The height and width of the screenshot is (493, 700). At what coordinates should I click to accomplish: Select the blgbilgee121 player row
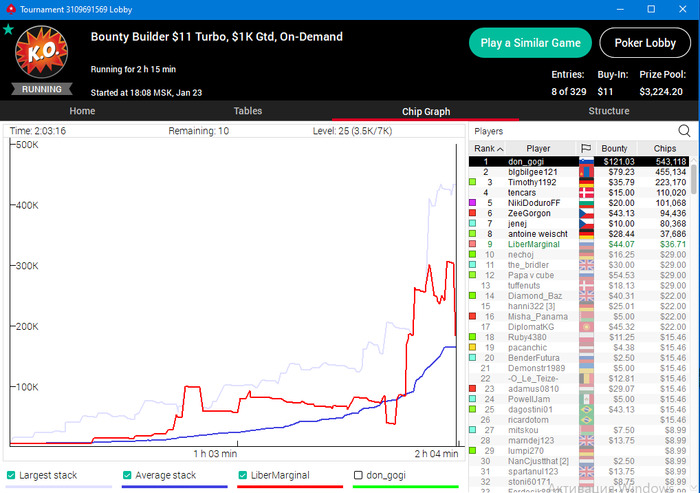click(x=579, y=172)
